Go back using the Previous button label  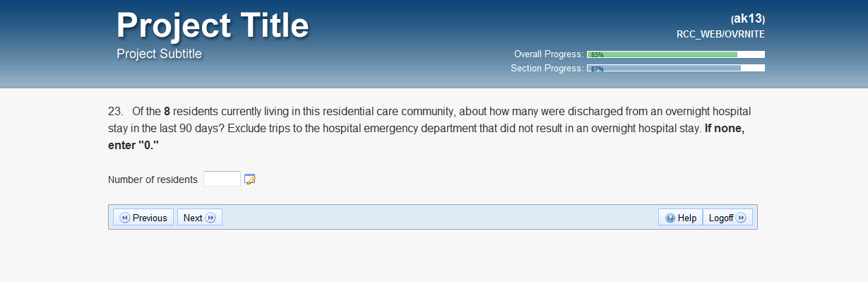coord(150,218)
